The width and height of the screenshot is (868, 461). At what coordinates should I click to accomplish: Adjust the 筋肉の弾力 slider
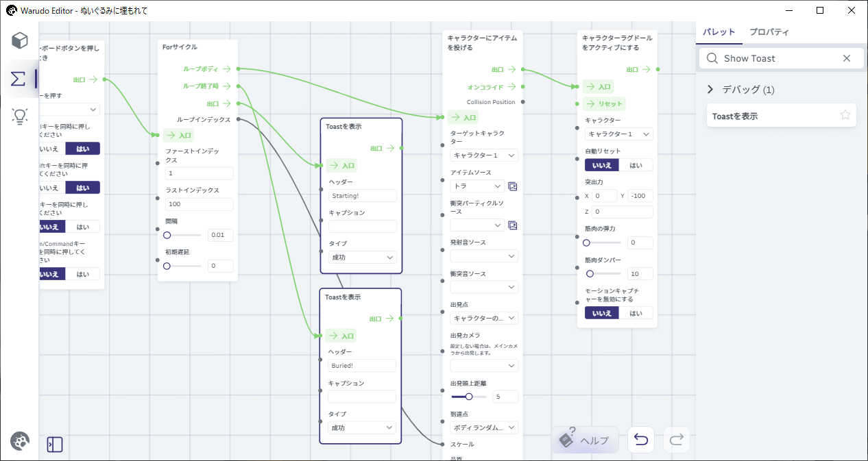click(603, 242)
